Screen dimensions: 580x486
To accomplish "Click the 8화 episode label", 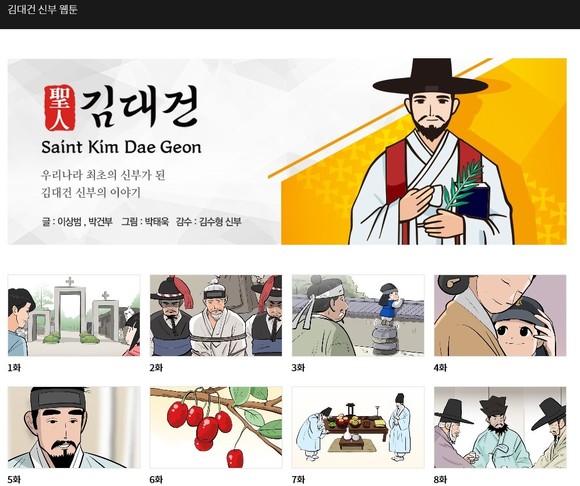I will tap(440, 480).
